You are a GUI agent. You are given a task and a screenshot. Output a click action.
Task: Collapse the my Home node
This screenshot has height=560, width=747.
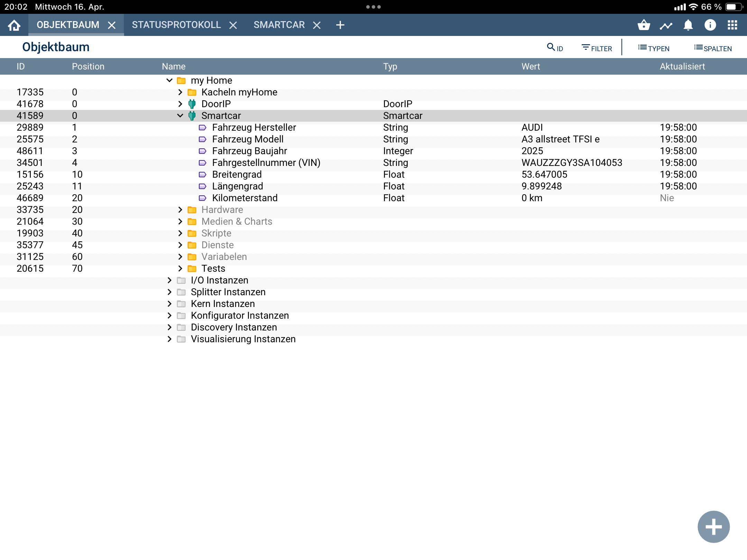pyautogui.click(x=169, y=80)
